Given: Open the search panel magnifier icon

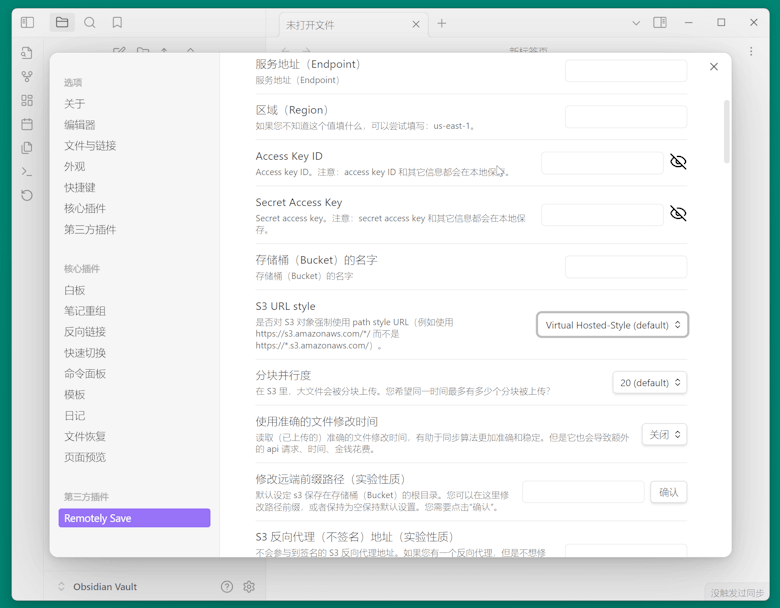Looking at the screenshot, I should pyautogui.click(x=90, y=23).
